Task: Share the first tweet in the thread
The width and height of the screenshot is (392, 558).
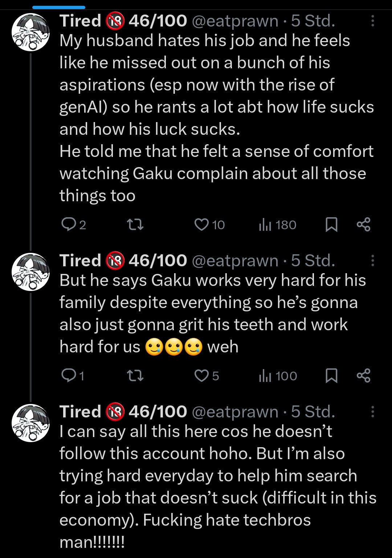Action: (x=363, y=225)
